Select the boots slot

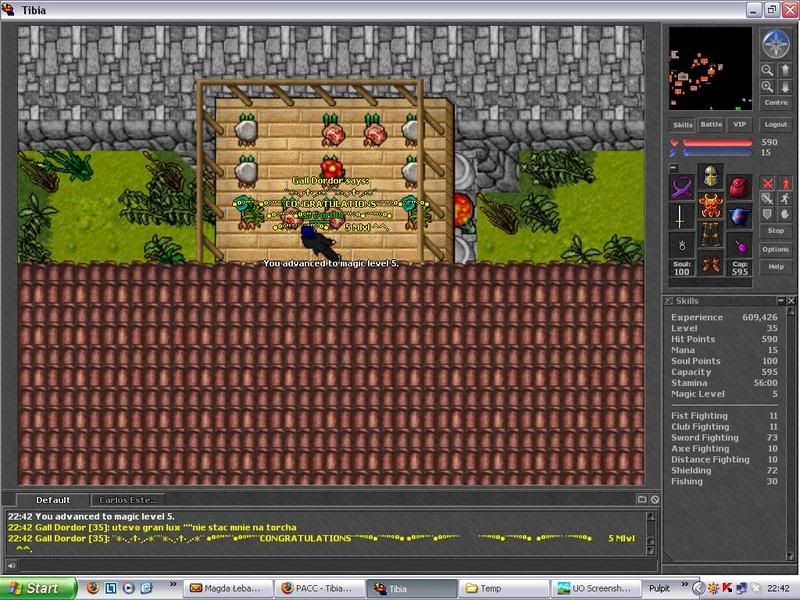[710, 264]
